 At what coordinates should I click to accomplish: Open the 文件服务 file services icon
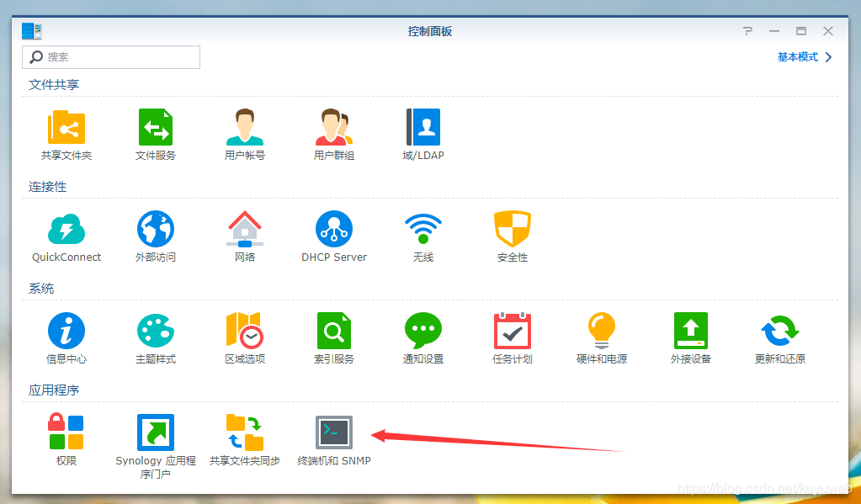click(x=156, y=127)
